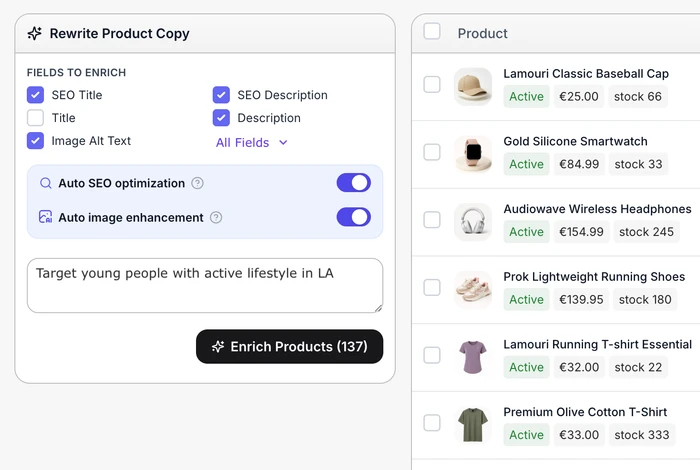Viewport: 700px width, 470px height.
Task: Click the Active badge on the smartwatch row
Action: click(x=526, y=164)
